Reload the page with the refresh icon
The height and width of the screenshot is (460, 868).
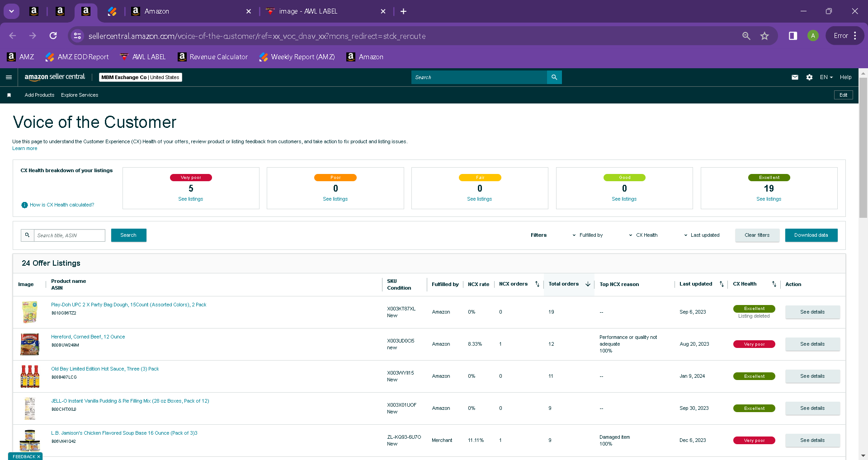pyautogui.click(x=53, y=36)
